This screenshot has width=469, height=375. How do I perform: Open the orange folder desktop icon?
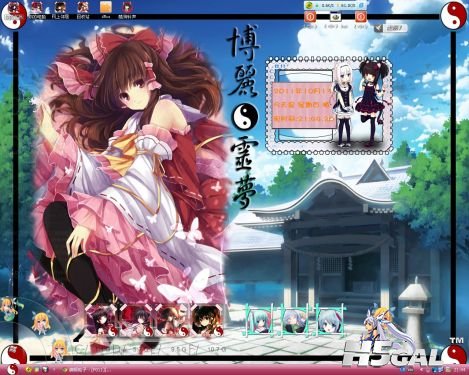click(106, 7)
